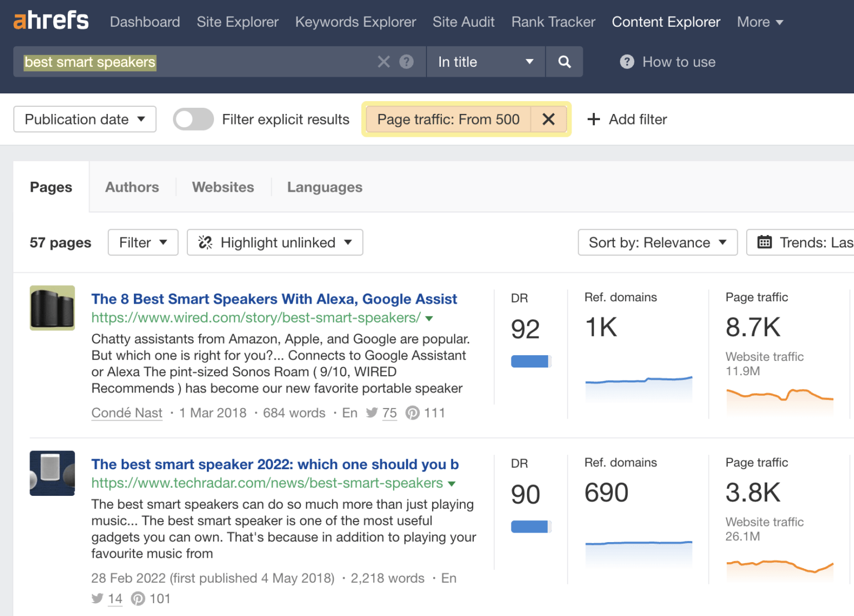Click the search magnifier icon
This screenshot has height=616, width=854.
(564, 62)
